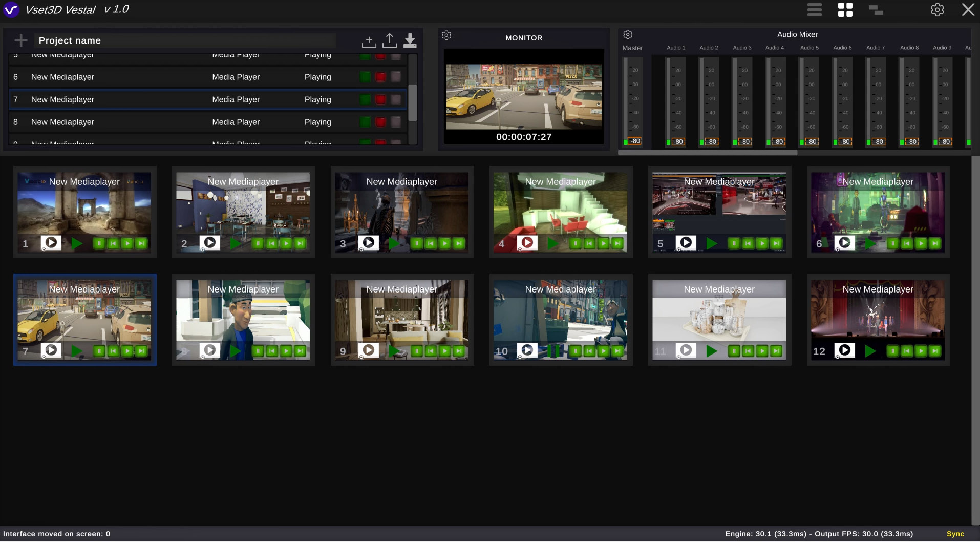Click the Sync status label
Image resolution: width=980 pixels, height=542 pixels.
(955, 534)
